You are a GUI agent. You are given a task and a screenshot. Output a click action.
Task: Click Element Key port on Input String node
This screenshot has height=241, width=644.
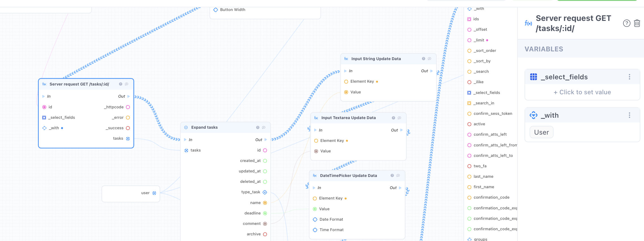[346, 82]
